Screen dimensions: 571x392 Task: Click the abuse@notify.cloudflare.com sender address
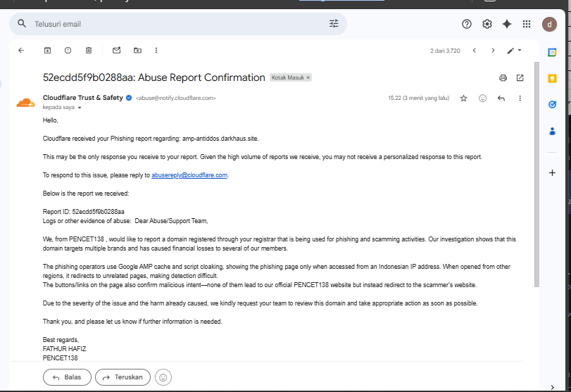click(x=176, y=98)
